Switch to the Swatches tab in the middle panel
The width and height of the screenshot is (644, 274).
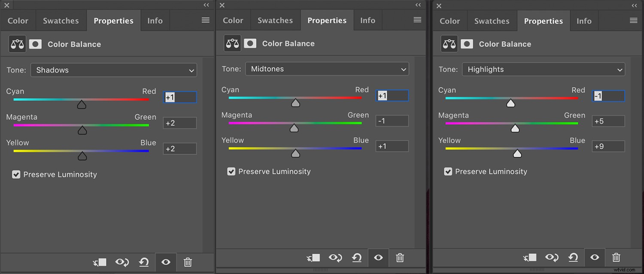click(x=275, y=20)
